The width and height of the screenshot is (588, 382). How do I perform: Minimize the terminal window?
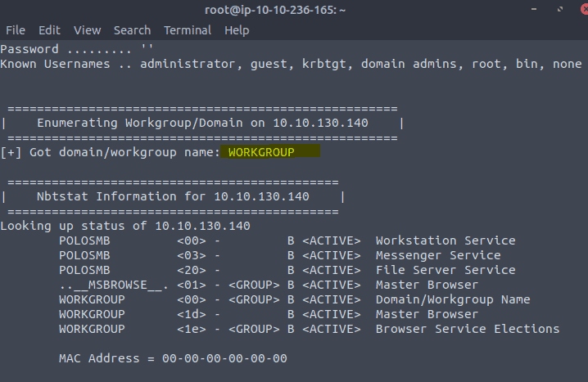pyautogui.click(x=534, y=9)
